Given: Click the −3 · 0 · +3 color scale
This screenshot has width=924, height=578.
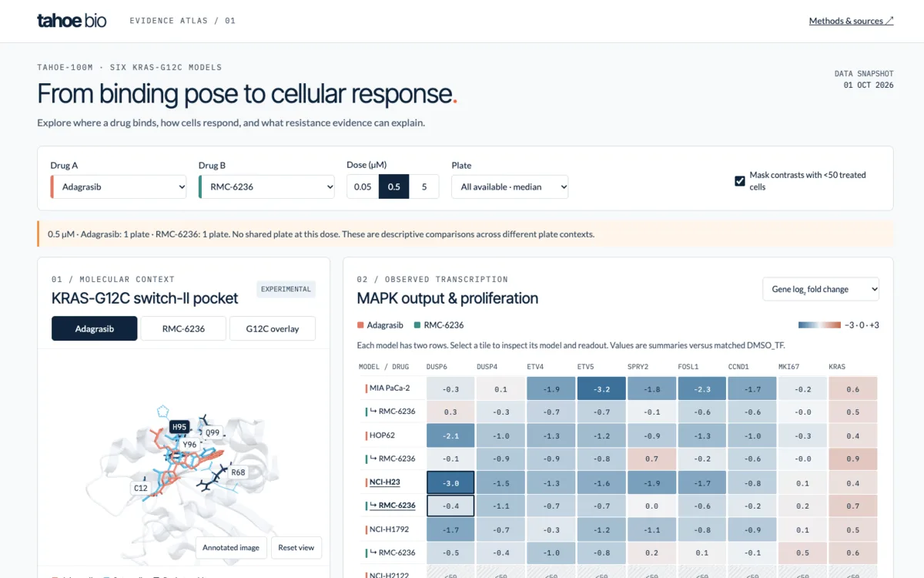Looking at the screenshot, I should click(839, 325).
